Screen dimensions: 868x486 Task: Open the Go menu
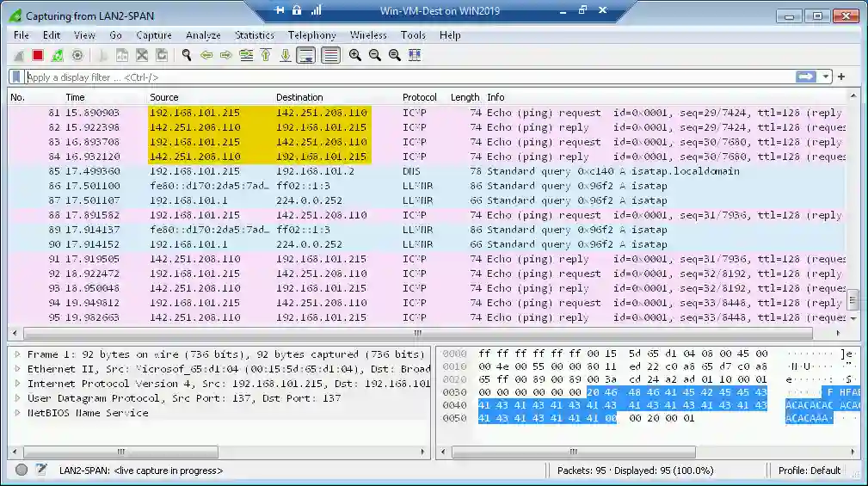pos(115,35)
